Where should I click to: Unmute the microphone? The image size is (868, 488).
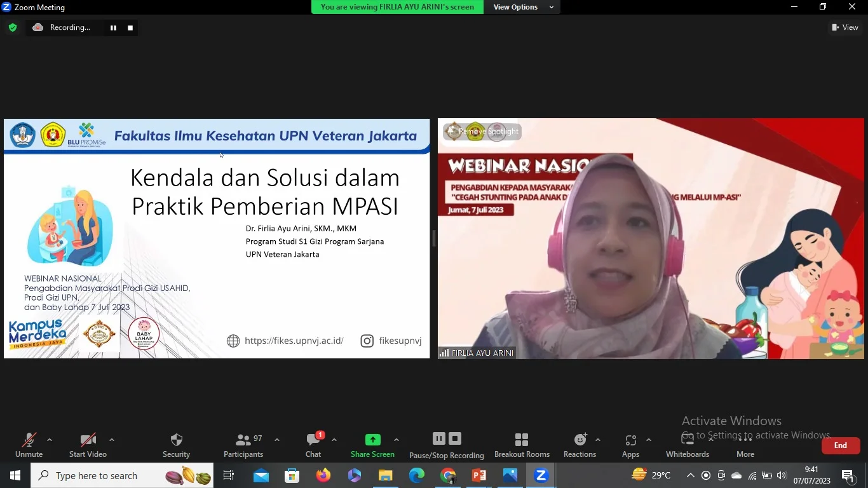point(29,445)
